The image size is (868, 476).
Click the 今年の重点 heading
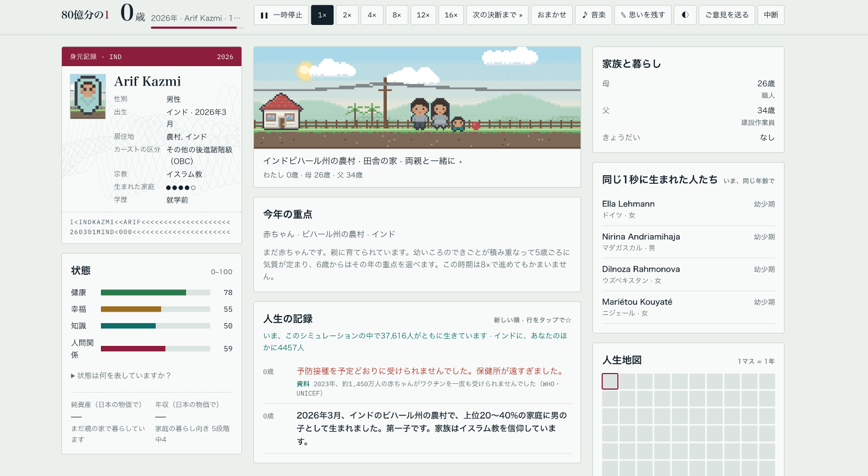[288, 215]
